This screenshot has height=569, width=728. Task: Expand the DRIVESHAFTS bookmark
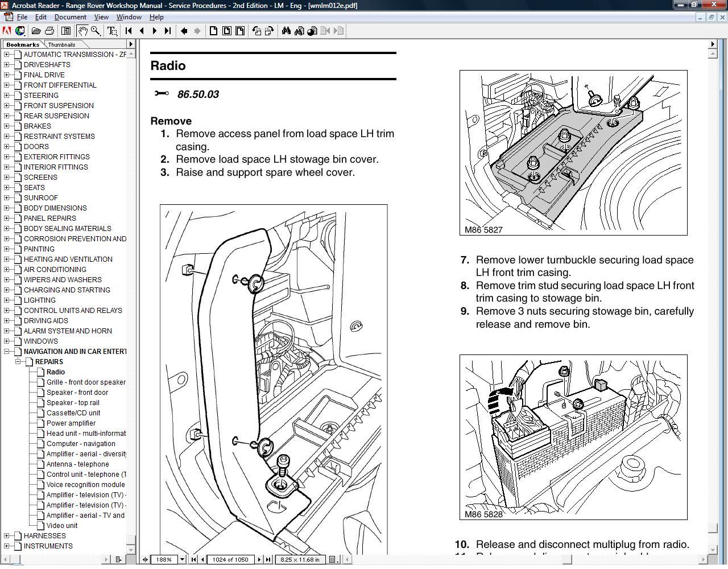tap(7, 65)
